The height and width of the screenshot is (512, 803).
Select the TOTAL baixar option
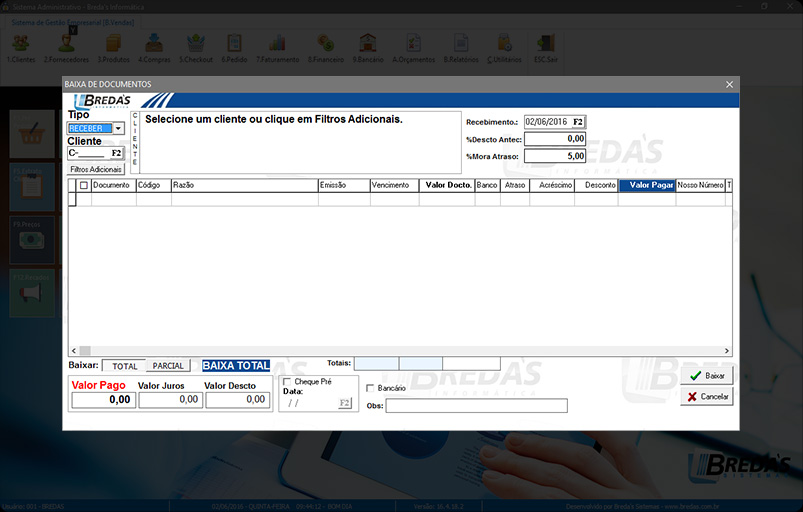point(125,366)
